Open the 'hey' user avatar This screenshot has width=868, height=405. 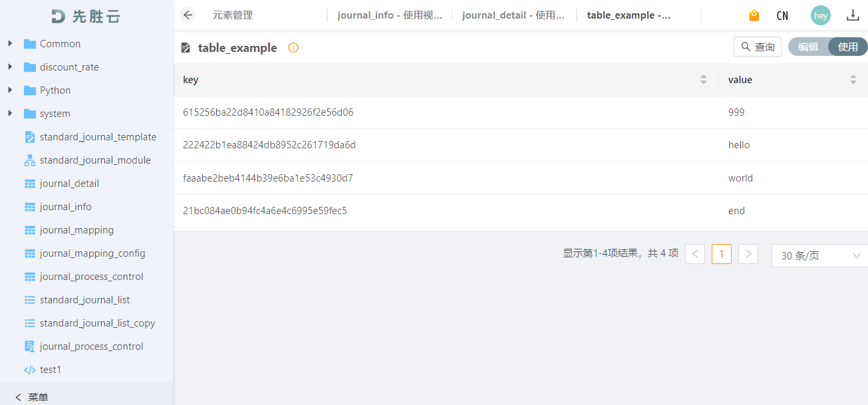pyautogui.click(x=821, y=15)
